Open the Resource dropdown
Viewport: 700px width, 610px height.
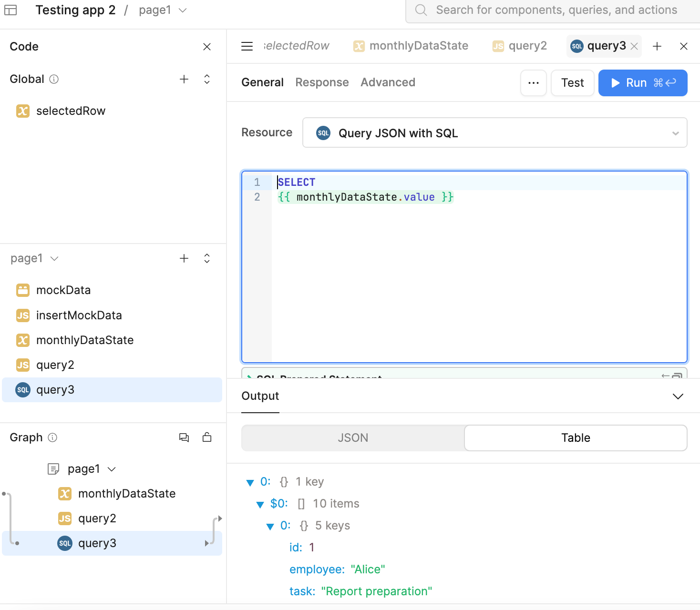pos(494,133)
